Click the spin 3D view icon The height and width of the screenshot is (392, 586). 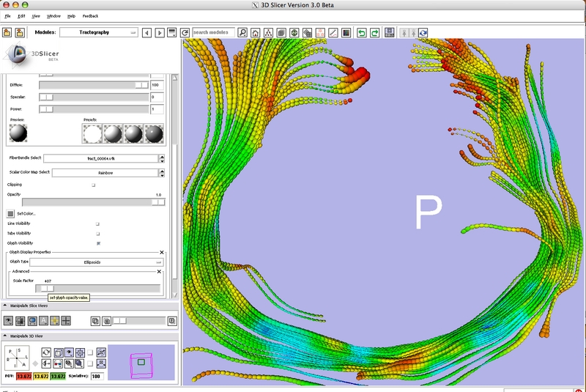tap(46, 352)
